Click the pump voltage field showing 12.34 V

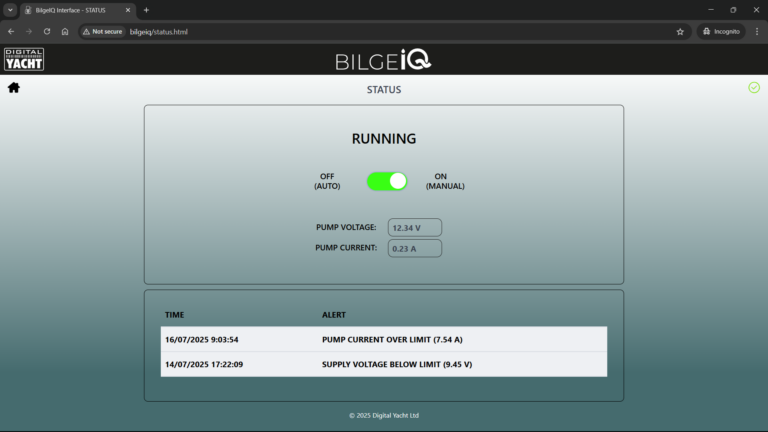point(415,228)
